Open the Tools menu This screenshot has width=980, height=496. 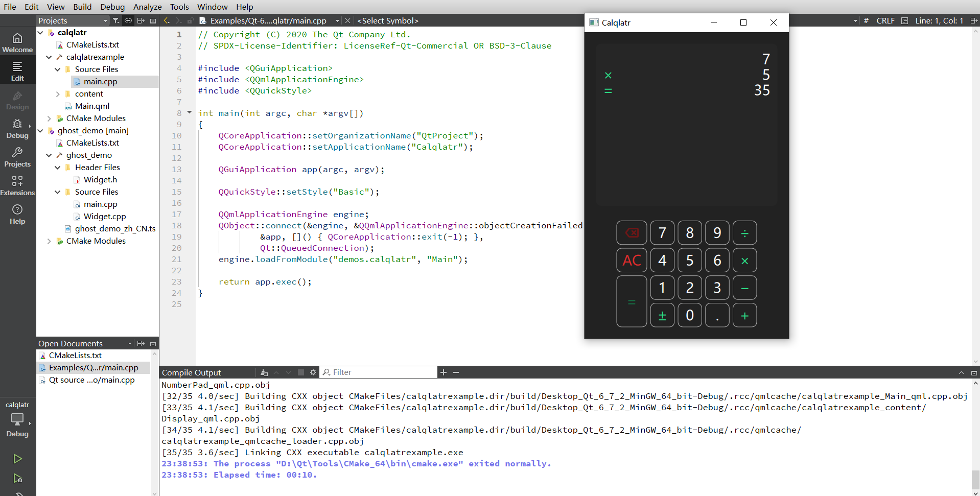pyautogui.click(x=179, y=7)
